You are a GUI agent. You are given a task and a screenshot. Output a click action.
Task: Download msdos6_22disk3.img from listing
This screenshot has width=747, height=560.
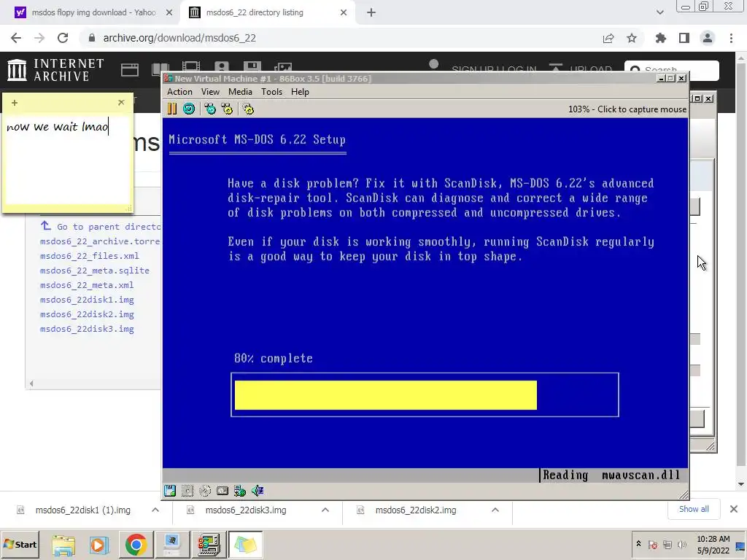[x=87, y=329]
